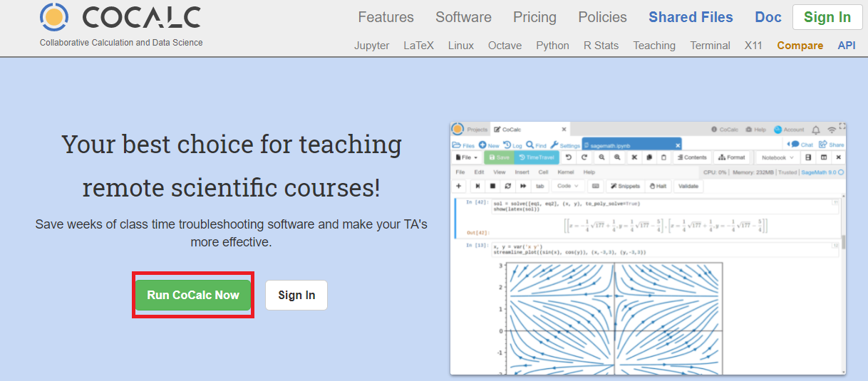Open Shared Files in the header

(691, 17)
